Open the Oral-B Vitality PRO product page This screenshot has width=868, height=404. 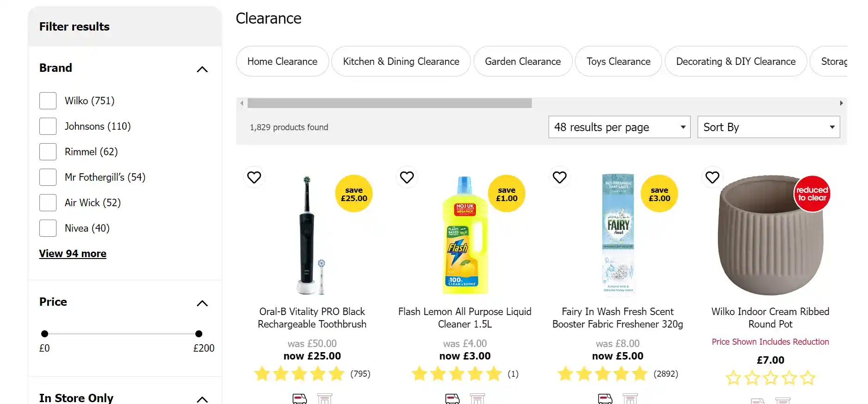point(312,318)
